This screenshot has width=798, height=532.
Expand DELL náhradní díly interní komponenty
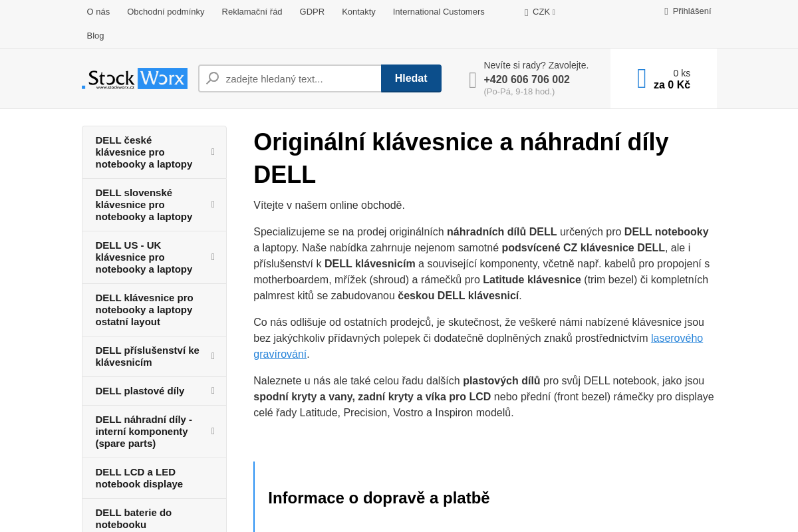pos(213,432)
